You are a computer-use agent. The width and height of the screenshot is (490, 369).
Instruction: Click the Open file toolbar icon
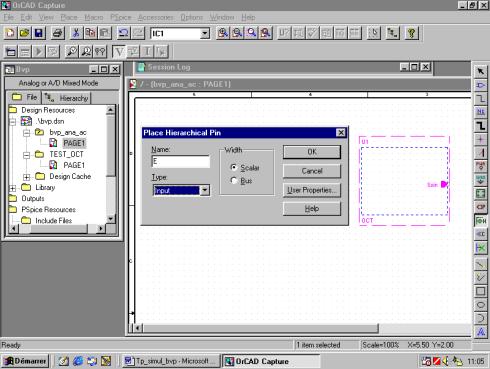(24, 33)
